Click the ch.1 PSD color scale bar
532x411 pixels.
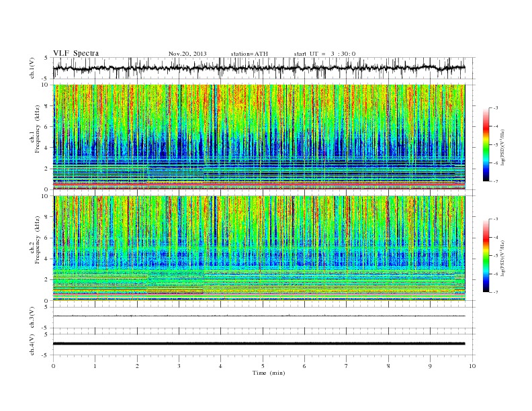coord(486,145)
